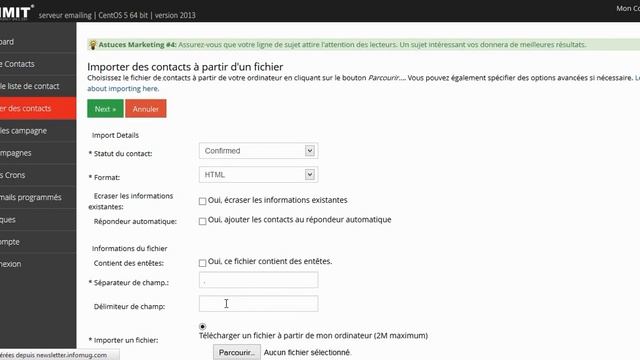Click the 'Import Details' section label
The height and width of the screenshot is (360, 640).
(115, 135)
